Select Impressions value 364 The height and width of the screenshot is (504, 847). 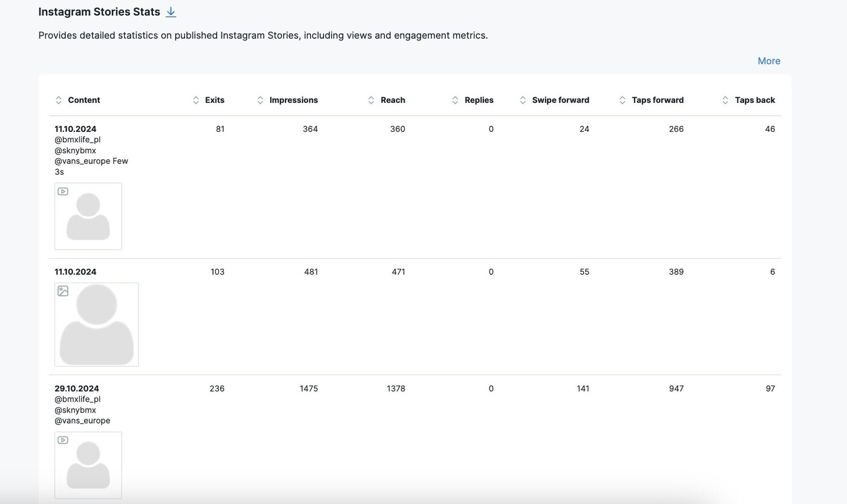coord(310,129)
